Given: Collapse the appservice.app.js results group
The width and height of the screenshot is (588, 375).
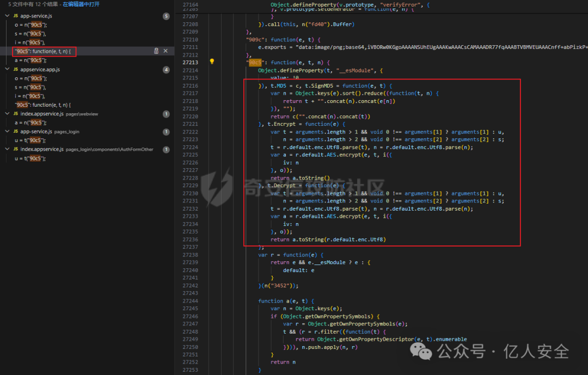Looking at the screenshot, I should pos(7,70).
